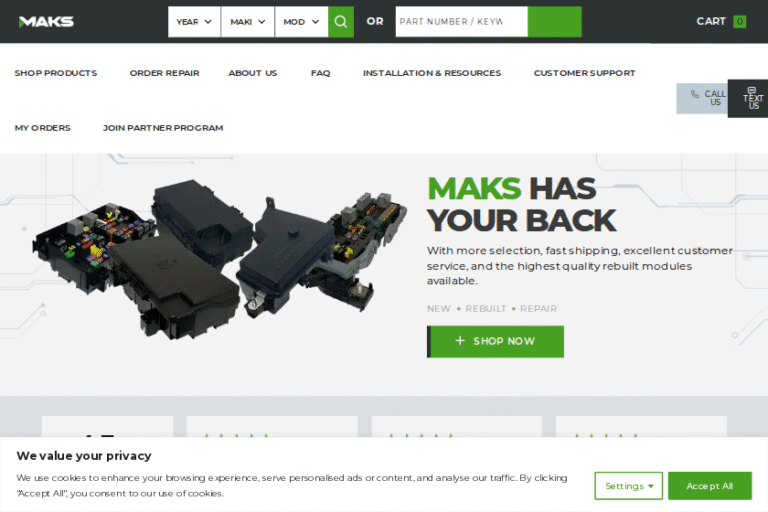
Task: Click Accept All cookies button
Action: [710, 486]
